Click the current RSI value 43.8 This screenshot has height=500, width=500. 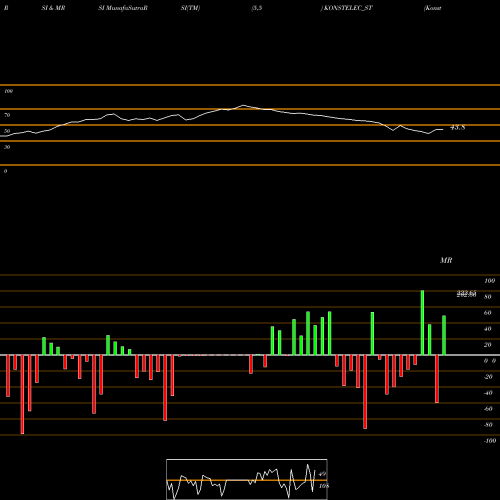click(457, 127)
